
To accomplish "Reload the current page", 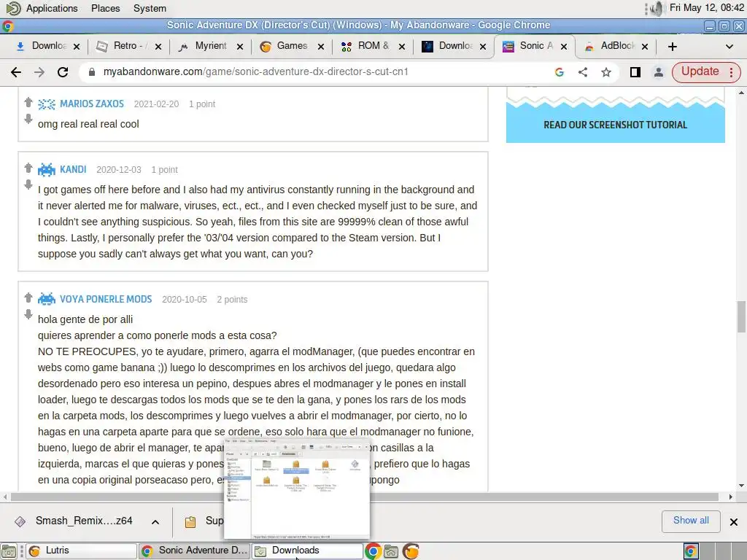I will click(63, 72).
